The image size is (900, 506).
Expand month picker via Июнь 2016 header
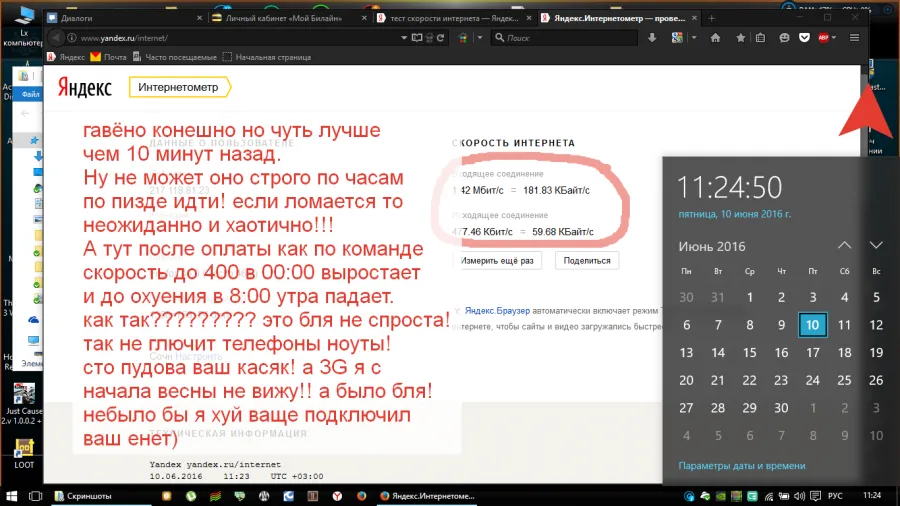click(712, 247)
